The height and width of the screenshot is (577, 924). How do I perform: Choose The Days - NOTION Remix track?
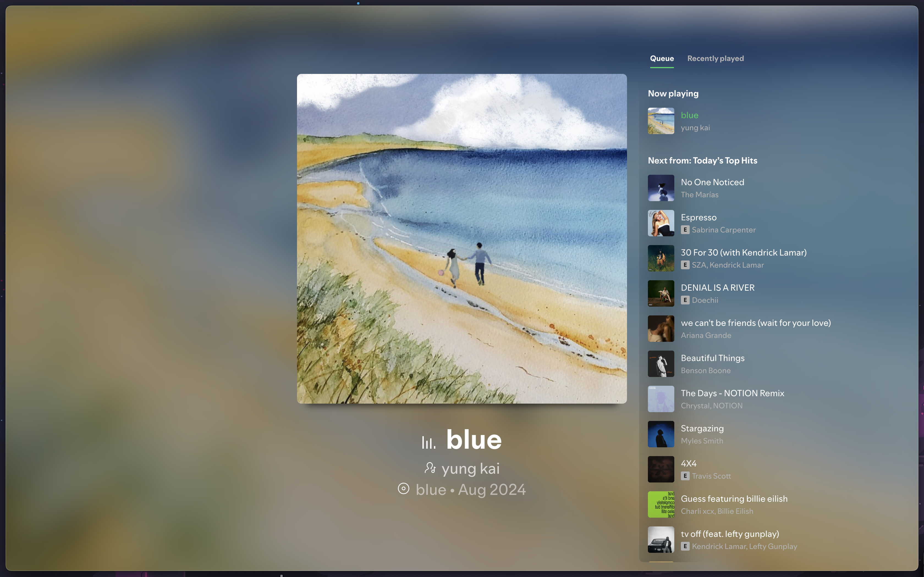click(x=732, y=393)
